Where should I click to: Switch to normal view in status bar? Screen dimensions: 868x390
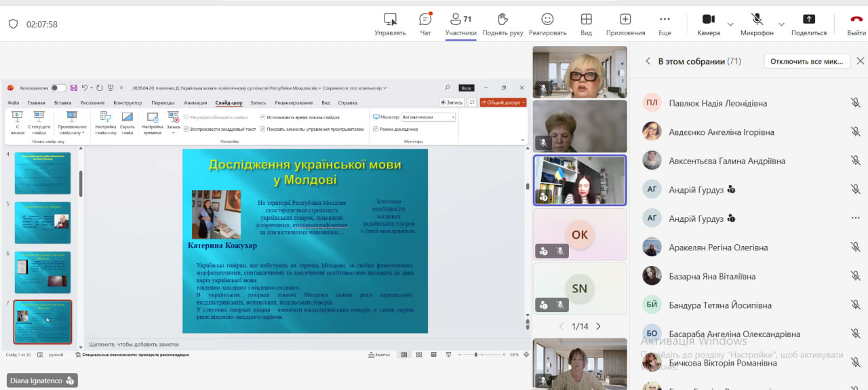(403, 354)
